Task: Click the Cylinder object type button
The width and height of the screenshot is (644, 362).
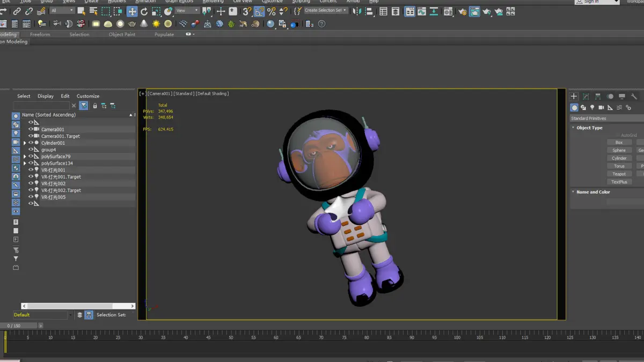Action: point(619,158)
